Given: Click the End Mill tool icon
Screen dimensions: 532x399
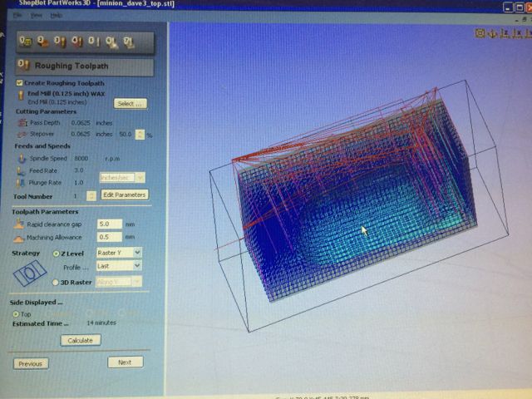Looking at the screenshot, I should pos(21,96).
